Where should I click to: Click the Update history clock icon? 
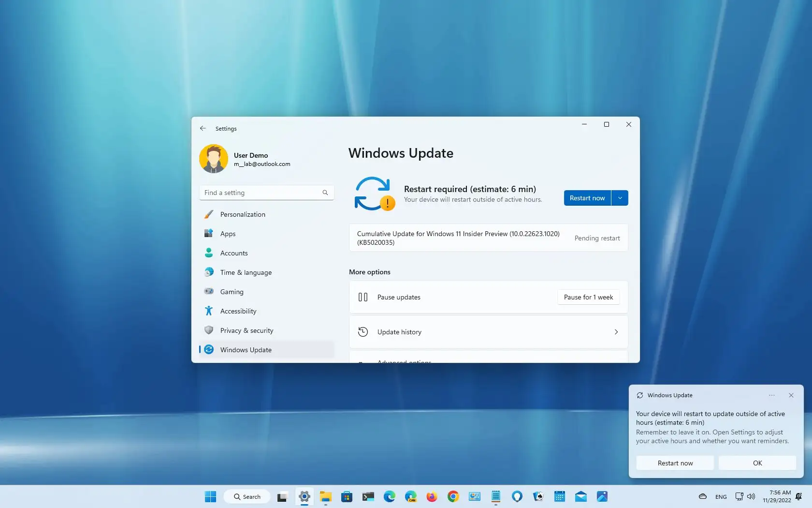tap(363, 332)
